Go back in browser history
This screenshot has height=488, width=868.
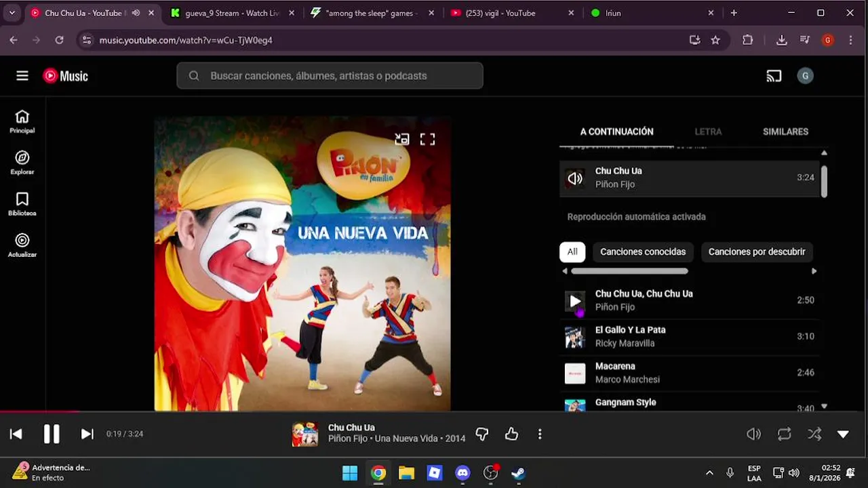[14, 40]
